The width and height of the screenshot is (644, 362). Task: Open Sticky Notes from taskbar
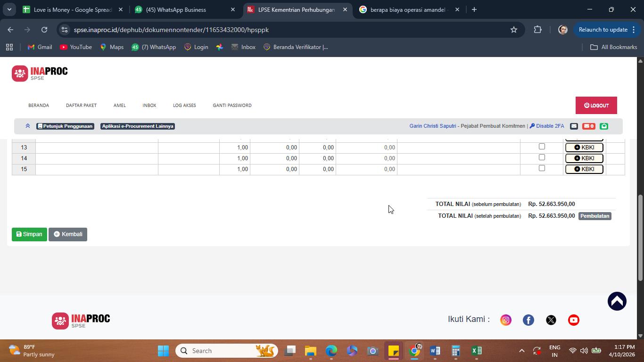coord(394,351)
